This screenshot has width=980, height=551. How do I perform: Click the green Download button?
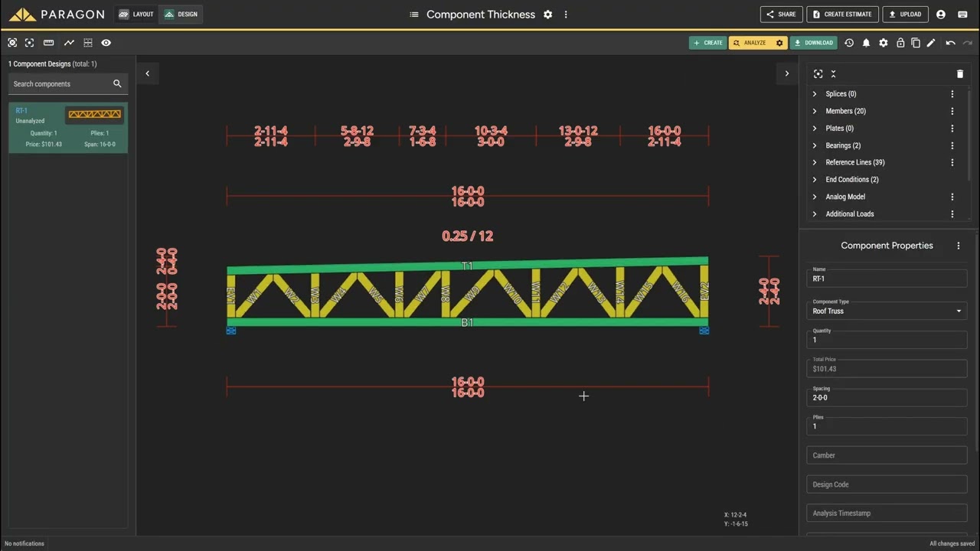tap(813, 43)
